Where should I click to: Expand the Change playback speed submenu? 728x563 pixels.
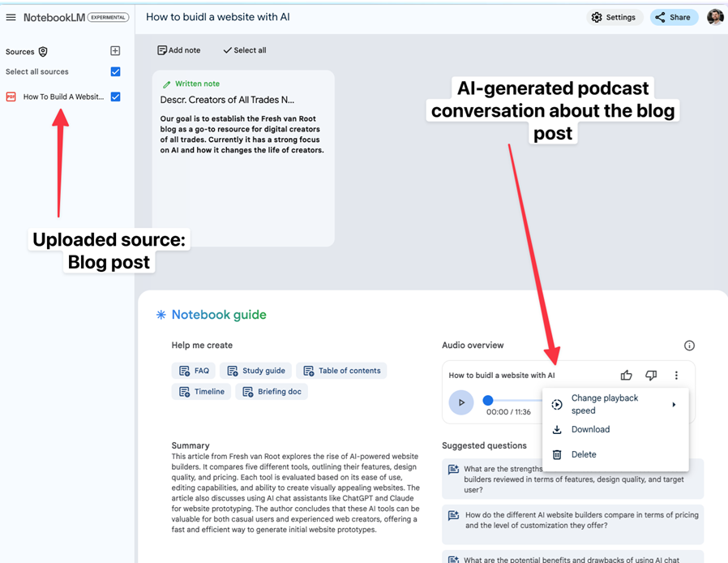click(615, 404)
